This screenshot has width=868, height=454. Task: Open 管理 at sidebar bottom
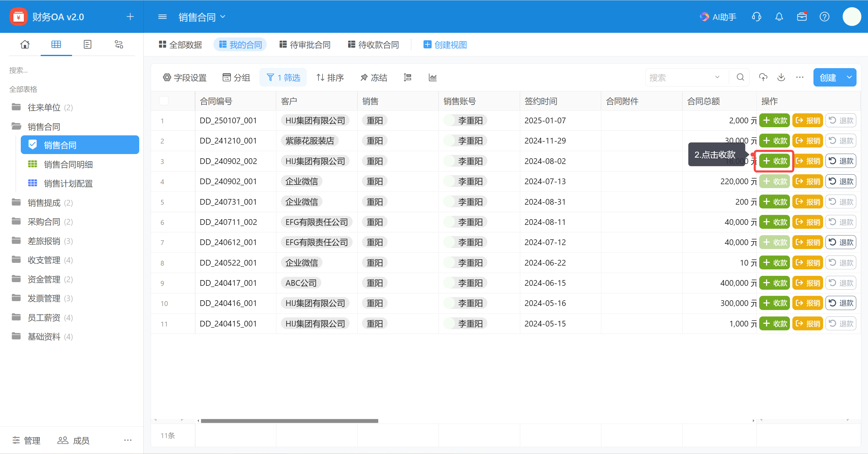click(x=26, y=440)
